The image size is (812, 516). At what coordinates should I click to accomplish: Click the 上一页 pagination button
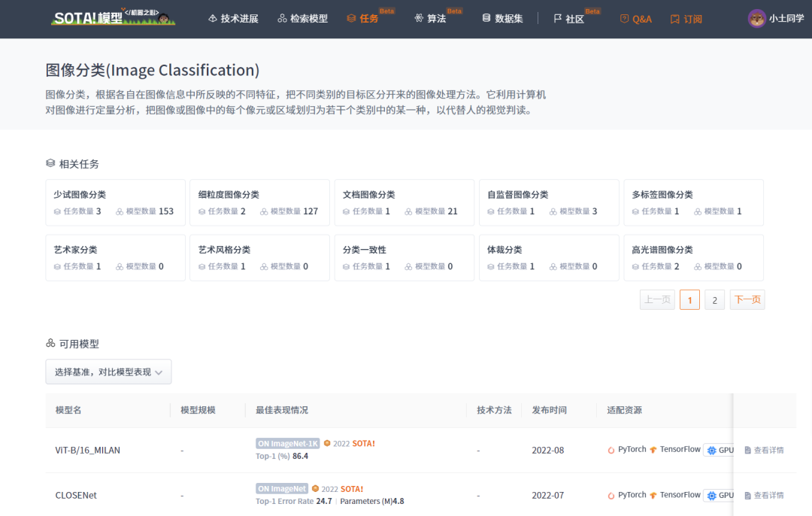[x=657, y=299]
